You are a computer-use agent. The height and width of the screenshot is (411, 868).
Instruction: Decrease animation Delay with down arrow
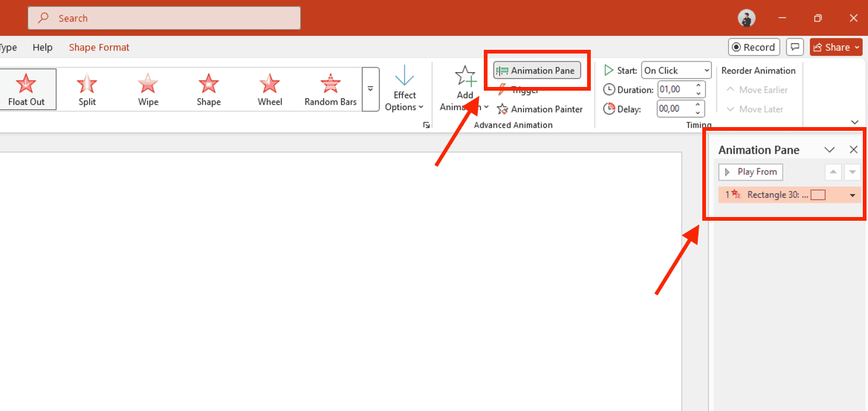point(699,113)
